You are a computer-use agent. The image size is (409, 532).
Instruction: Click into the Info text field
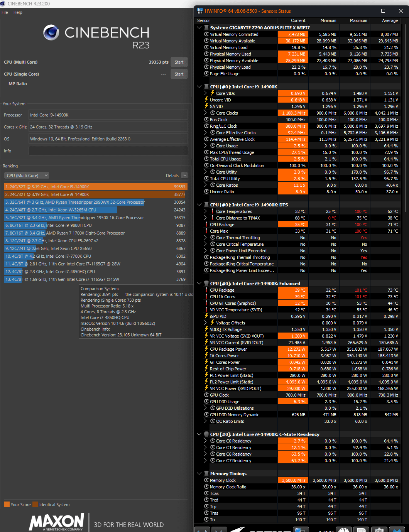pos(108,151)
